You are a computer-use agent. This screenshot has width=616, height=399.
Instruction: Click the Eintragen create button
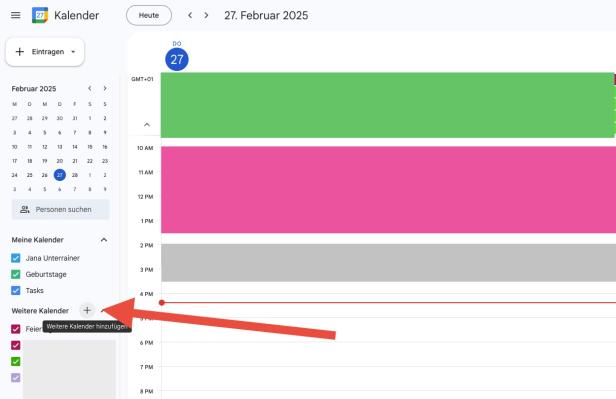pyautogui.click(x=45, y=52)
